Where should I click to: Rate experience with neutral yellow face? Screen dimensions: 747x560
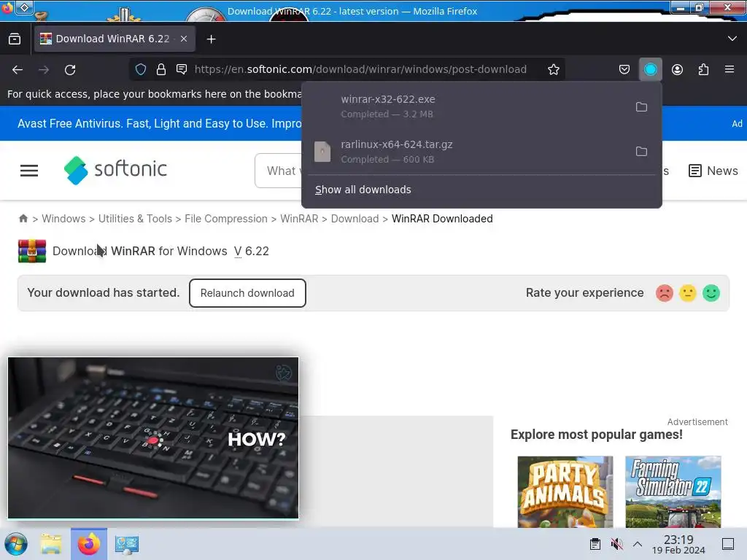coord(687,293)
